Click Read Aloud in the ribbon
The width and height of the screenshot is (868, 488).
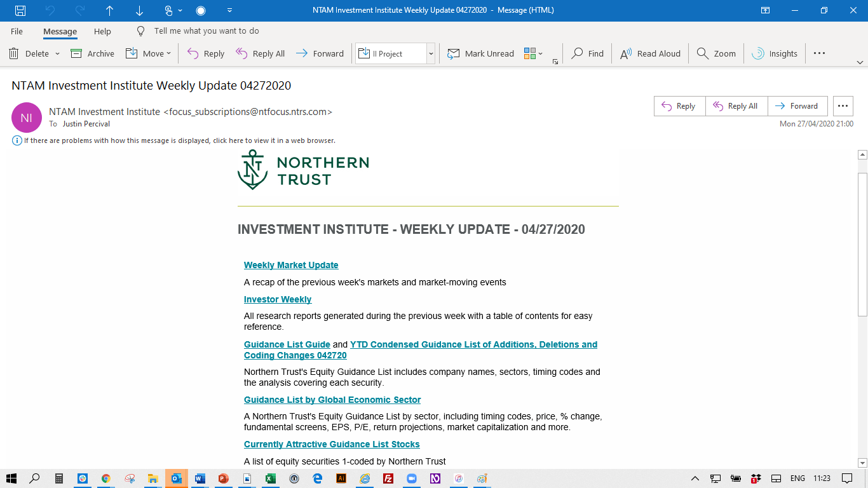[x=650, y=53]
